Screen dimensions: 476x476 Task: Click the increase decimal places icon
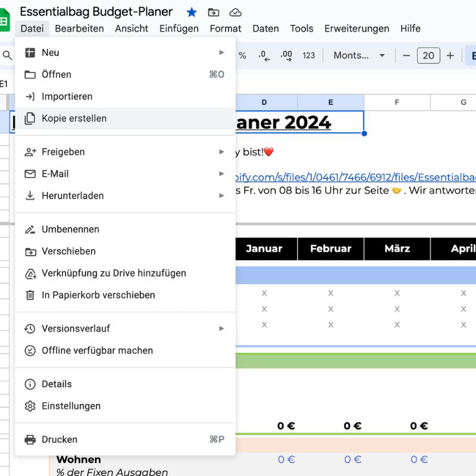coord(286,55)
